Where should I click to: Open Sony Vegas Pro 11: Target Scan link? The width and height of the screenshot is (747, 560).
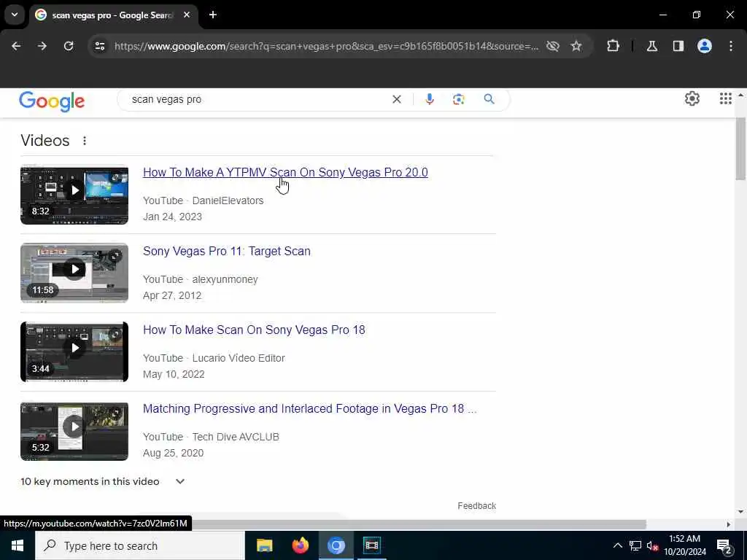(227, 251)
